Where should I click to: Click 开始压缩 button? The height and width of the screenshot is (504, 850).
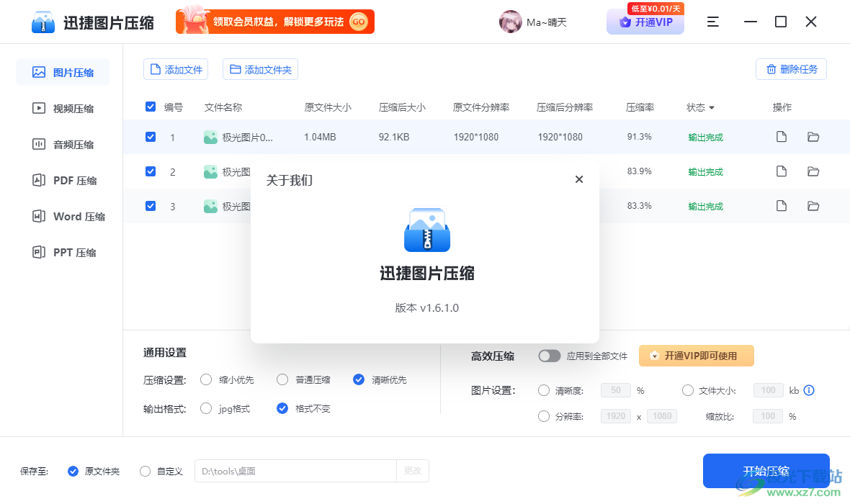pos(766,471)
